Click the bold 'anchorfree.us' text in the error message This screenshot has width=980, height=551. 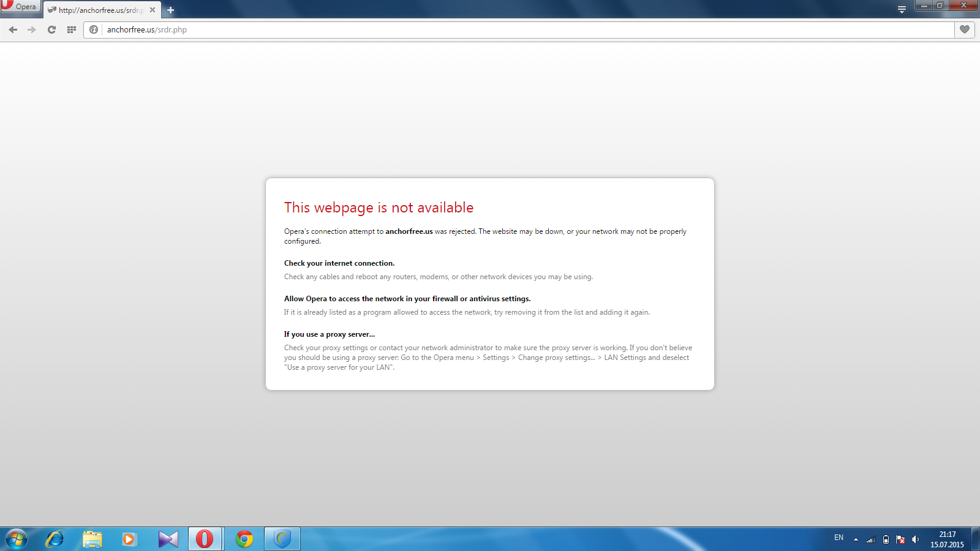(409, 231)
